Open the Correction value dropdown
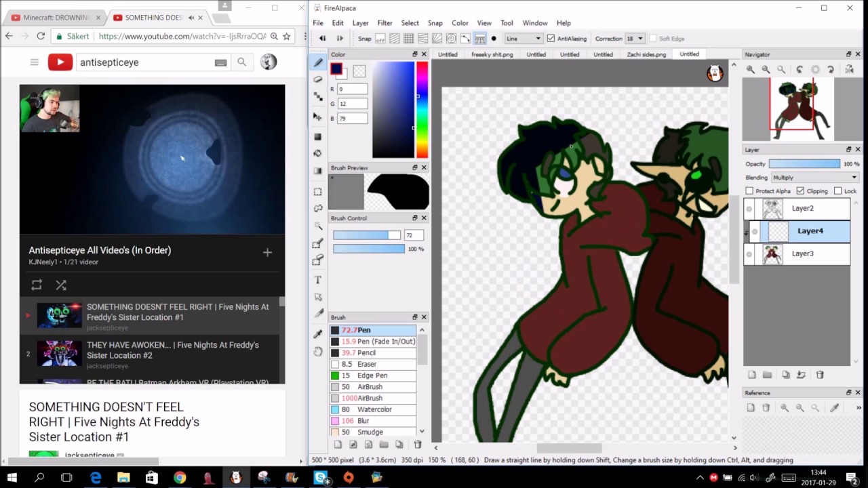868x488 pixels. [x=635, y=39]
